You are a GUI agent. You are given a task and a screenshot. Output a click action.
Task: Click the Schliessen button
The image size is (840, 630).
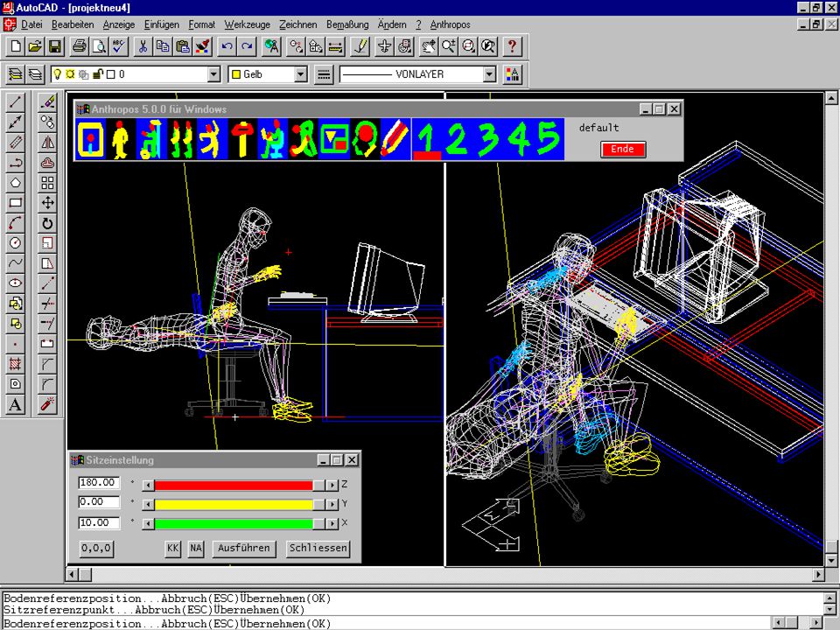[x=318, y=548]
